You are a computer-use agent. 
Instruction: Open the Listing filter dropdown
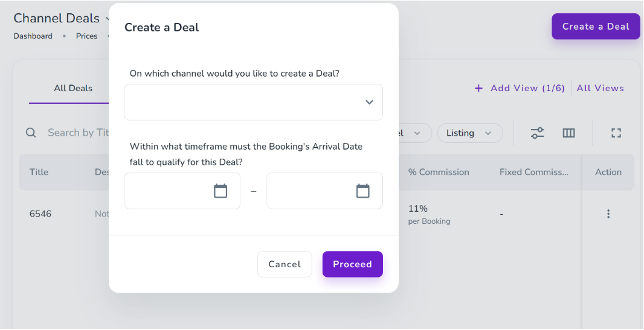coord(469,133)
